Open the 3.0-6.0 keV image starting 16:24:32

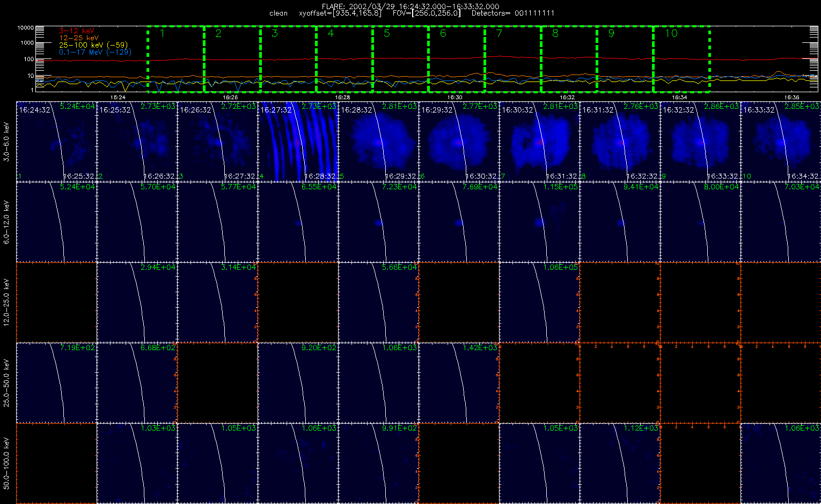tap(56, 141)
